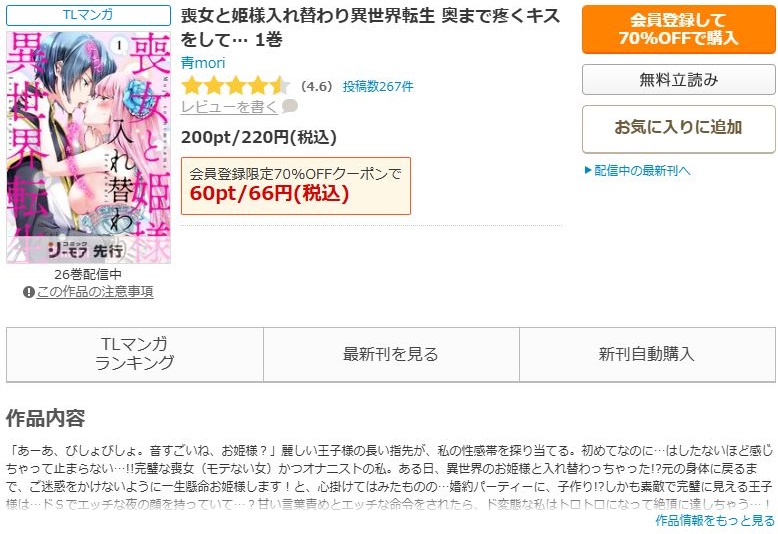
Task: Open author 青mori page
Action: [x=203, y=63]
